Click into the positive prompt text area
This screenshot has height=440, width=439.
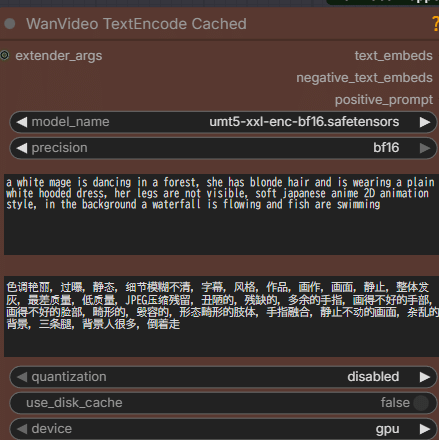tap(221, 214)
